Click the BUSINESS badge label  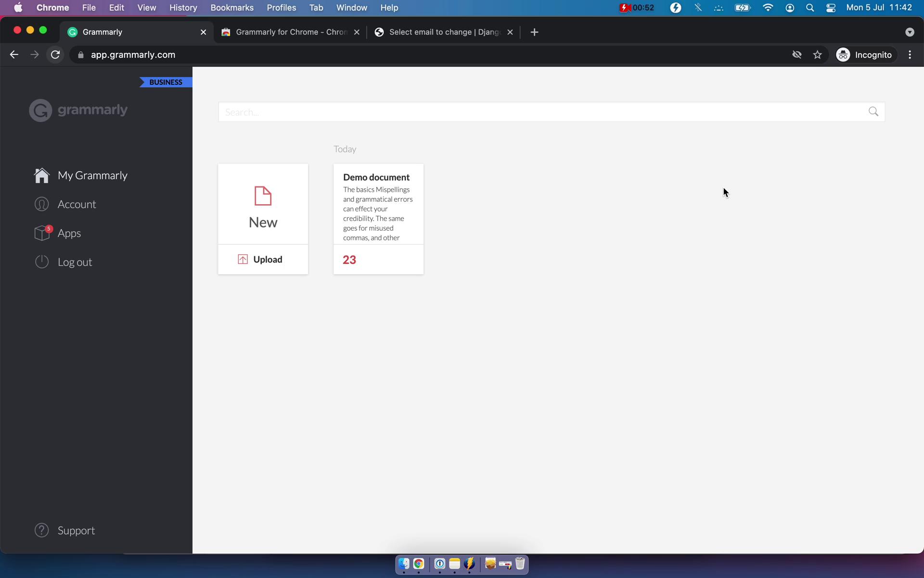pos(166,82)
